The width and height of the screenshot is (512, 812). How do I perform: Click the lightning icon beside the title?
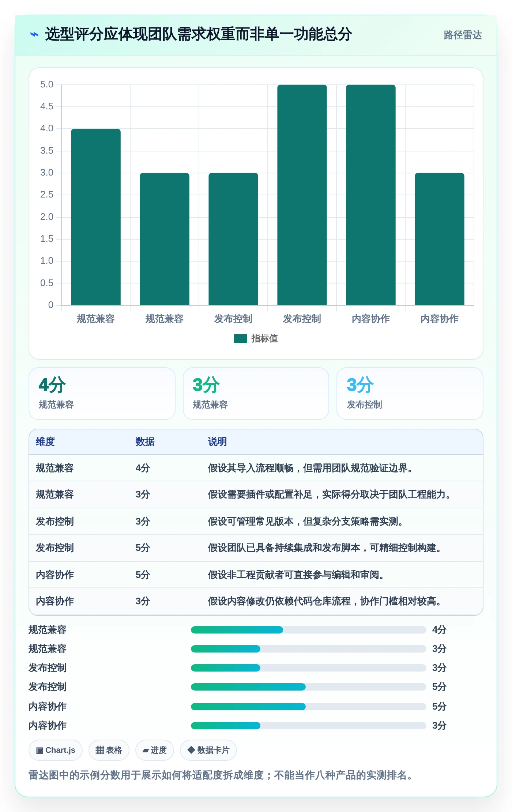click(x=34, y=34)
